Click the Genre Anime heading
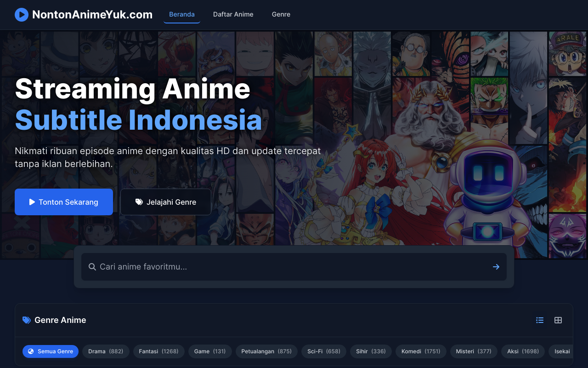Viewport: 588px width, 368px height. [x=60, y=320]
